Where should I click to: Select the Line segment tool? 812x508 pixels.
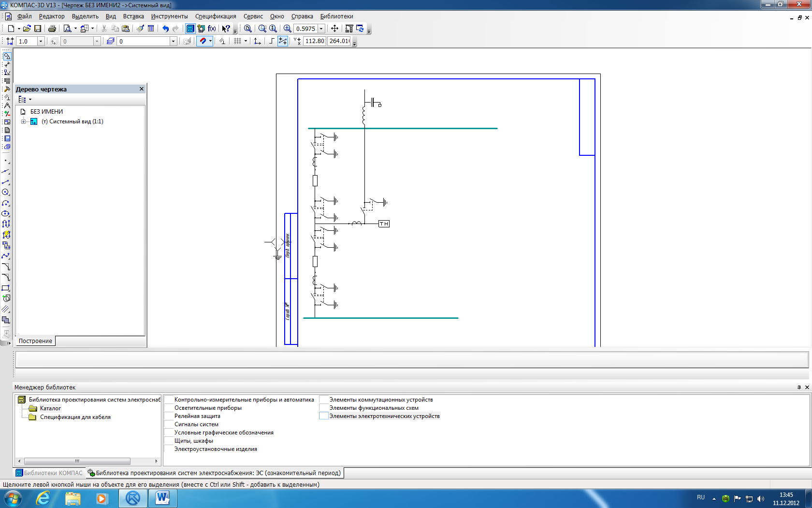6,182
